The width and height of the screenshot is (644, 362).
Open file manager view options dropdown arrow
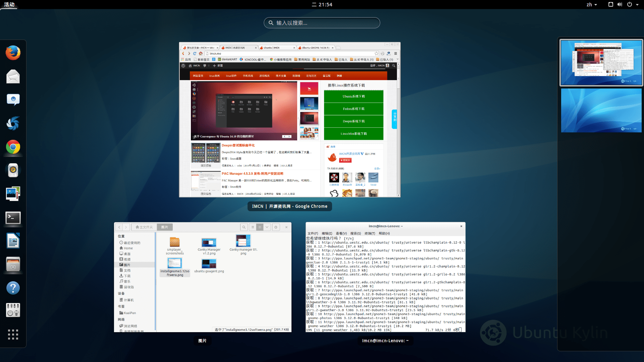click(267, 227)
